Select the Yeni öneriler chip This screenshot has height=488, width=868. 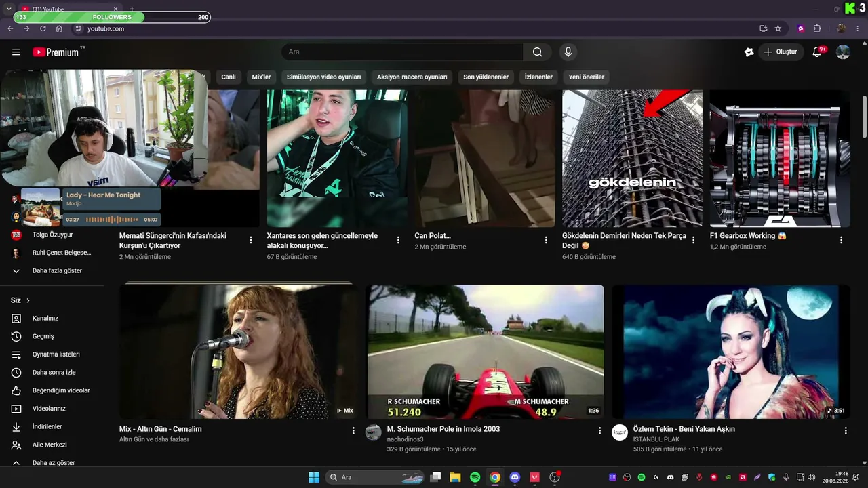pyautogui.click(x=587, y=77)
